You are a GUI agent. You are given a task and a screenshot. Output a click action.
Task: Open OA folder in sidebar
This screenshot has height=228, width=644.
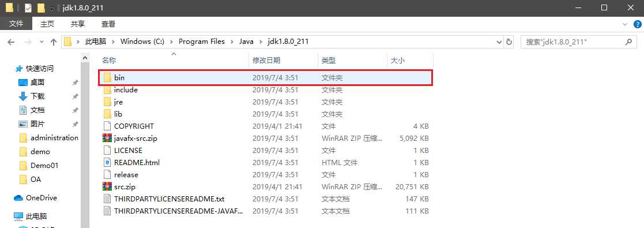click(x=35, y=180)
